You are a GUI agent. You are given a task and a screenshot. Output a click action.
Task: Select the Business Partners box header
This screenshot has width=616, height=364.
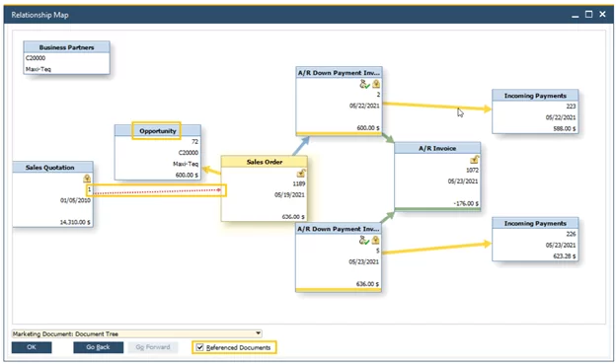point(66,47)
